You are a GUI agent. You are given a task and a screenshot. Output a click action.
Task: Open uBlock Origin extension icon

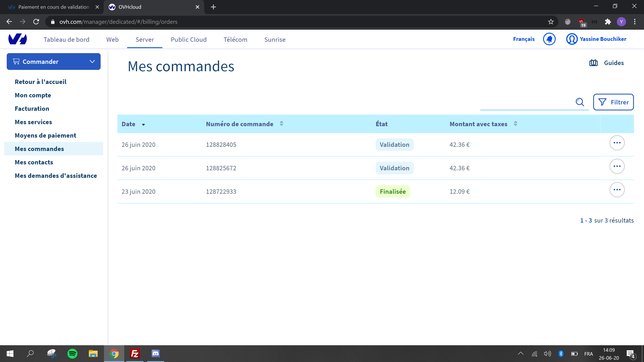(581, 22)
